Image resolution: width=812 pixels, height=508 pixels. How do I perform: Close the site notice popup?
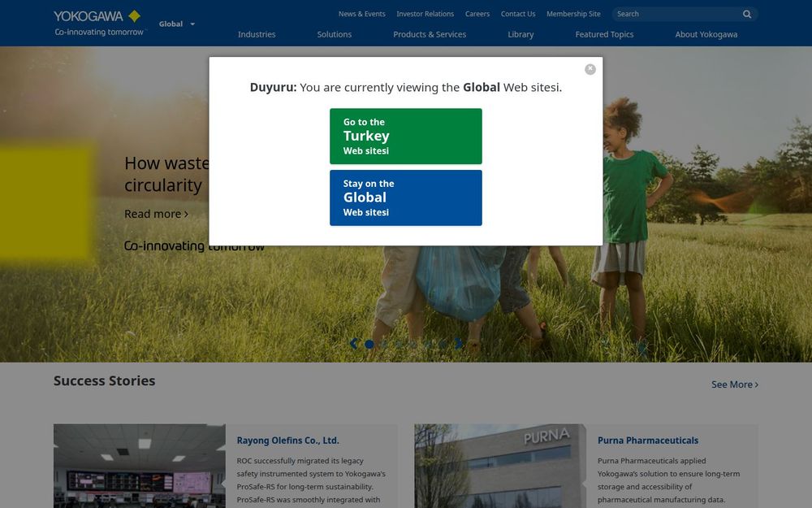(x=590, y=69)
